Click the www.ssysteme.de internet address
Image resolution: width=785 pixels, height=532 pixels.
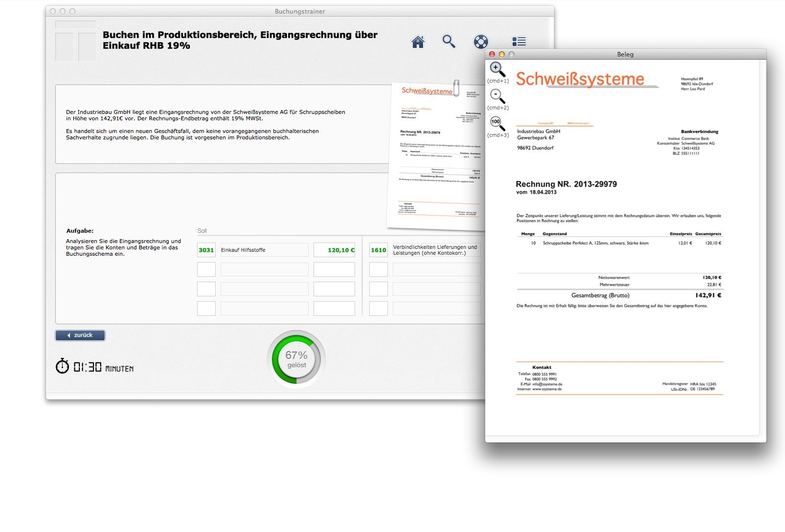(547, 389)
